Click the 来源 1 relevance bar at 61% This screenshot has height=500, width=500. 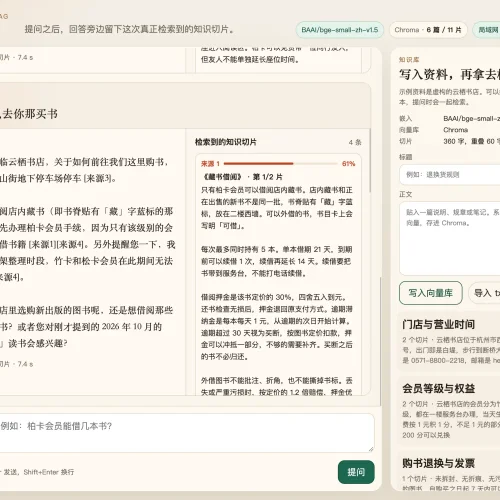pyautogui.click(x=281, y=164)
